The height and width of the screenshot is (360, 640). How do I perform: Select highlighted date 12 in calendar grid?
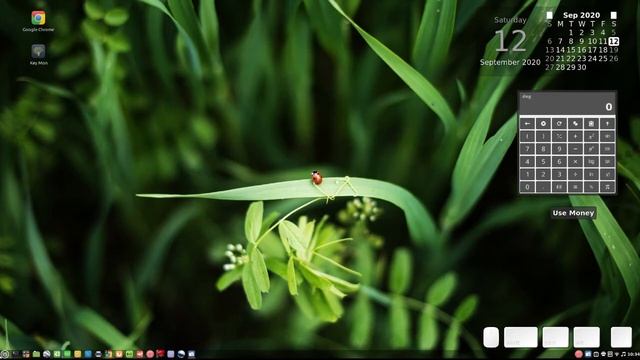(613, 41)
